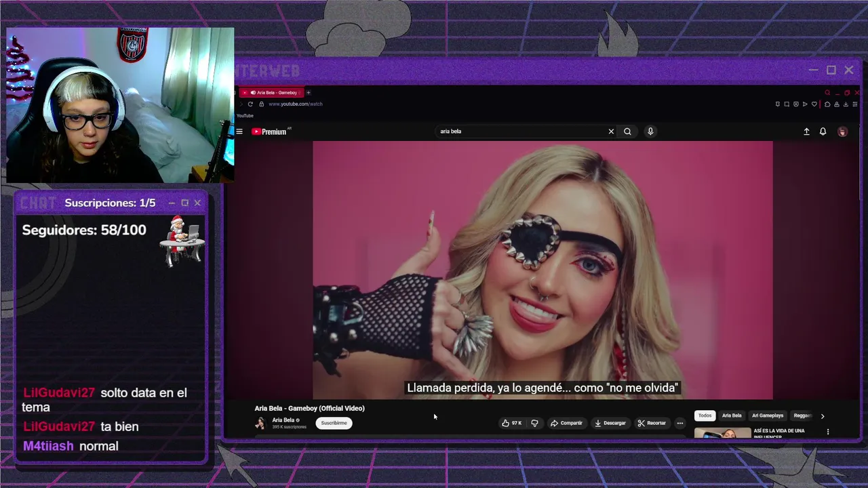Open the Aria Bela channel name link
The width and height of the screenshot is (868, 488).
pos(283,420)
